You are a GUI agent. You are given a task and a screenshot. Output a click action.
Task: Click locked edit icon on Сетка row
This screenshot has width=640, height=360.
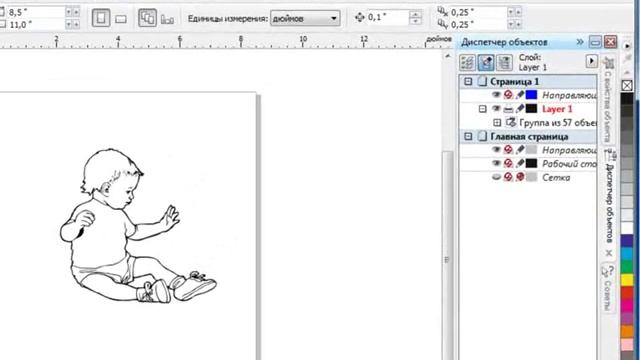click(x=520, y=177)
